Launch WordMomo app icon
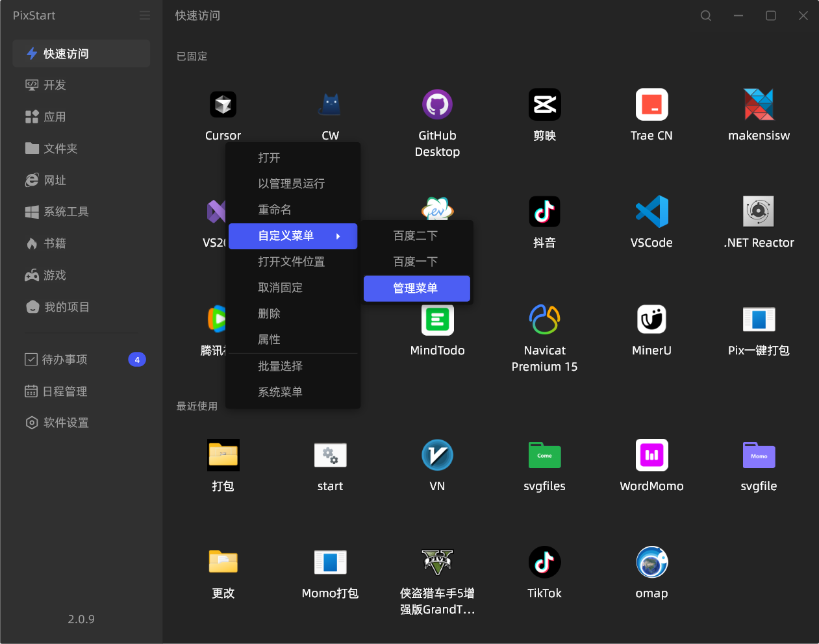 651,455
